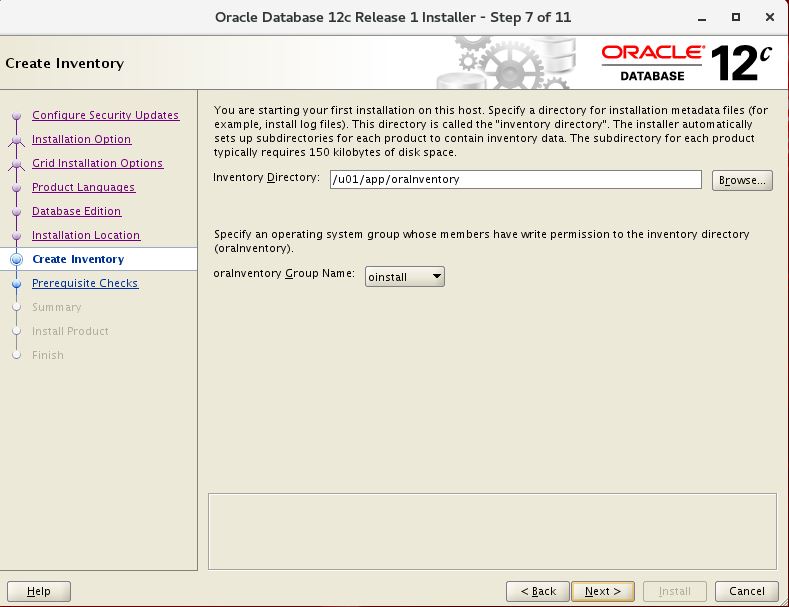
Task: Go to the Installation Option step
Action: (x=82, y=139)
